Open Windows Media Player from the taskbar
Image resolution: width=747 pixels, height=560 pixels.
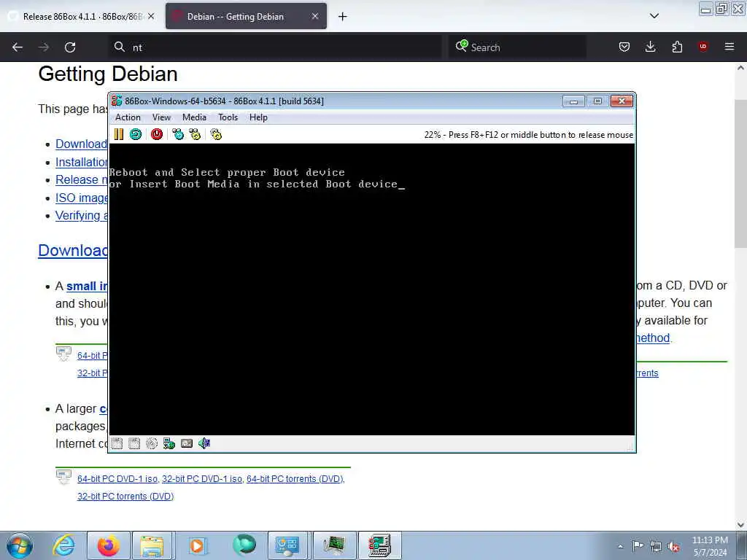pyautogui.click(x=196, y=545)
